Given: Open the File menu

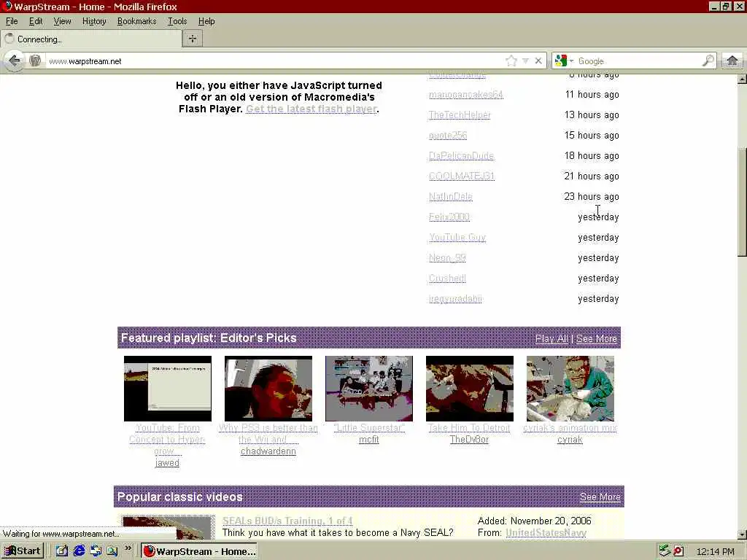Looking at the screenshot, I should (x=12, y=21).
